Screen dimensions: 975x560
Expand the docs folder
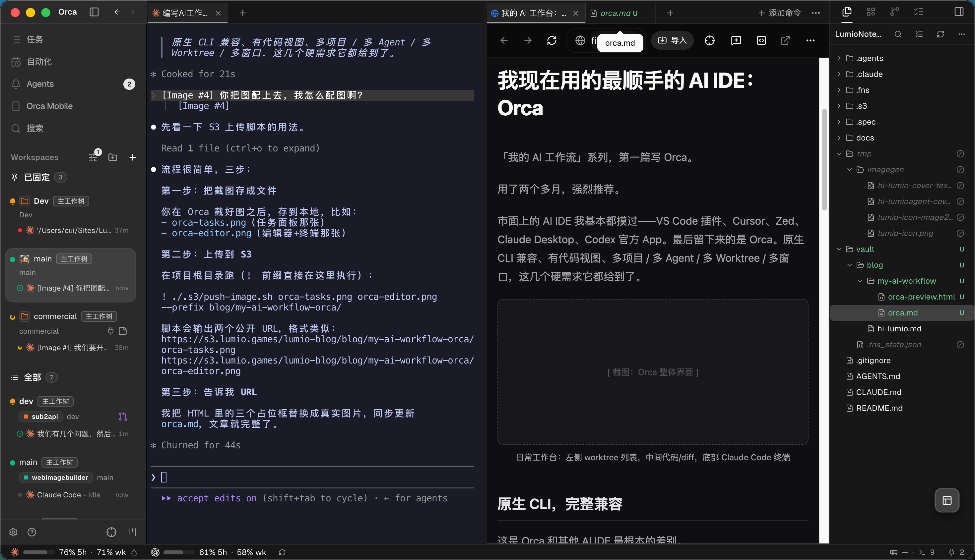click(902, 138)
